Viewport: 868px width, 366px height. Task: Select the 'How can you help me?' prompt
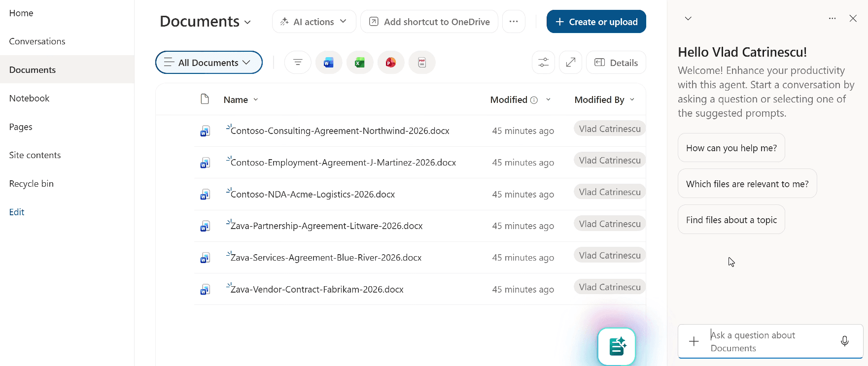pos(731,148)
